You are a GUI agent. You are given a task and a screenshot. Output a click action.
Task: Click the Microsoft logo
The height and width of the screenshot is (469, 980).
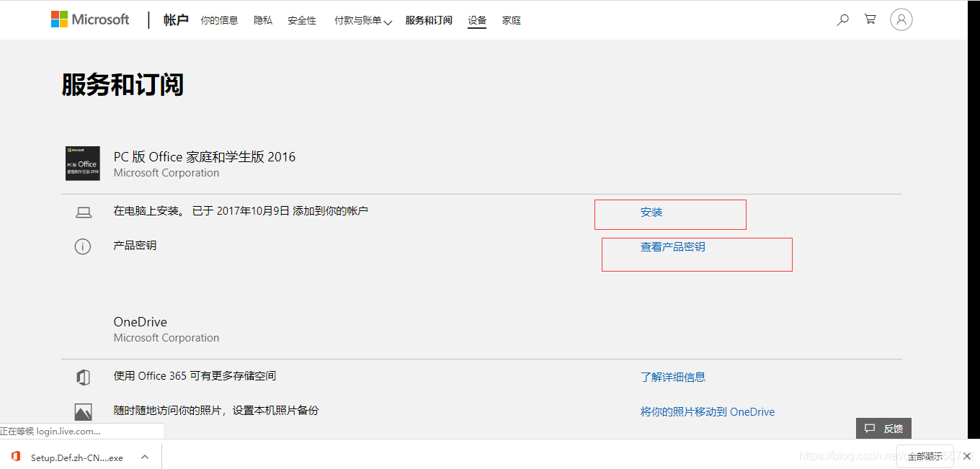click(89, 19)
